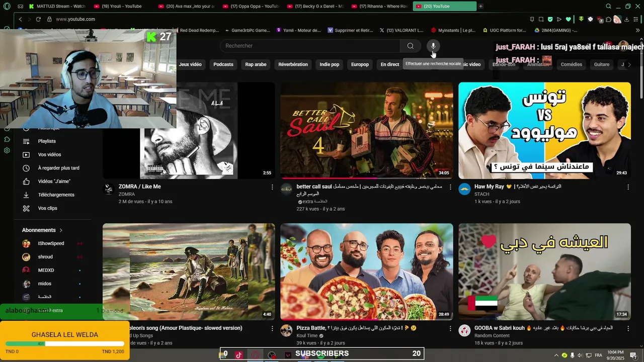The height and width of the screenshot is (362, 644).
Task: Click the send flow arrow icon
Action: click(559, 19)
